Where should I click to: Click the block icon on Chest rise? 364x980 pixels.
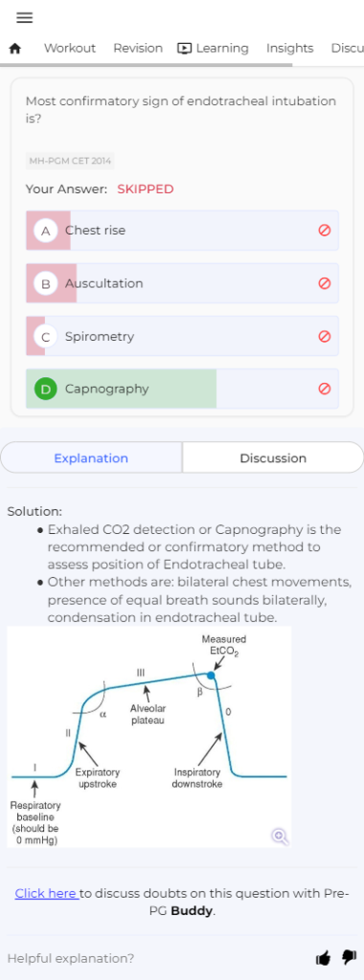[324, 231]
